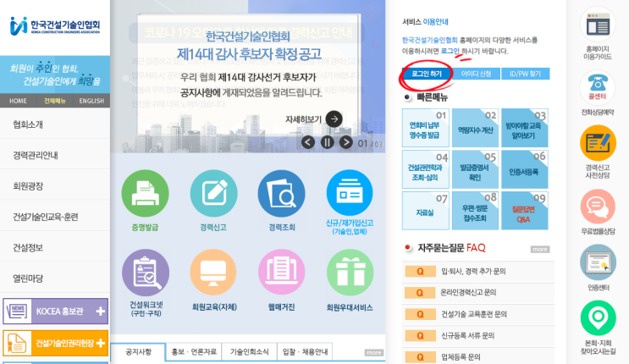
Task: Select the 홍보·언론자료 tab
Action: pyautogui.click(x=194, y=352)
